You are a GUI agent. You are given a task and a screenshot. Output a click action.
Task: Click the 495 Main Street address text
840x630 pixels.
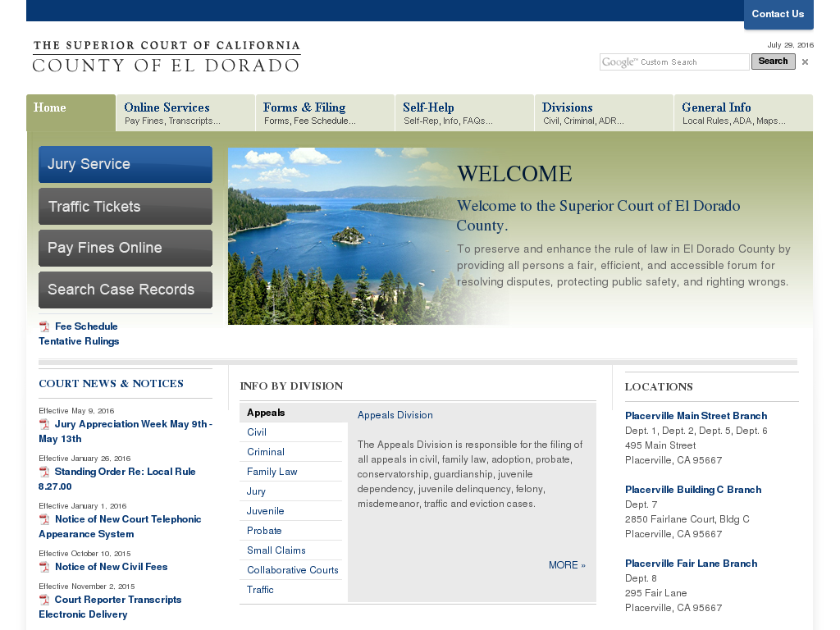tap(660, 445)
